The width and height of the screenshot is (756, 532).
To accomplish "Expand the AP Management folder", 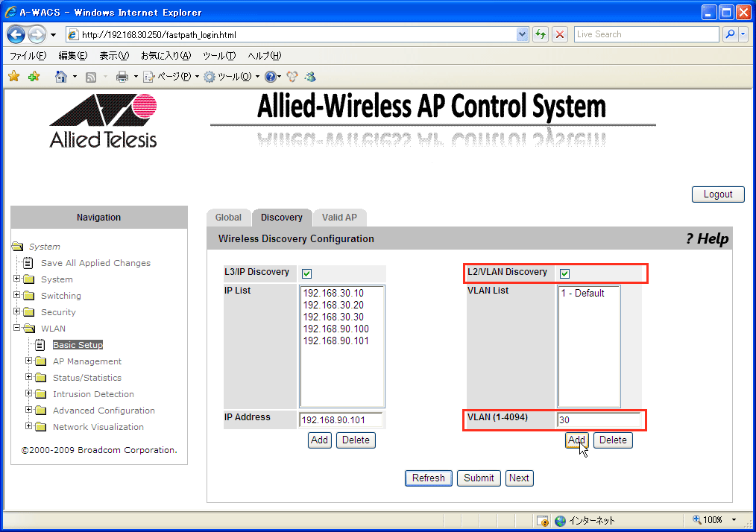I will 28,361.
